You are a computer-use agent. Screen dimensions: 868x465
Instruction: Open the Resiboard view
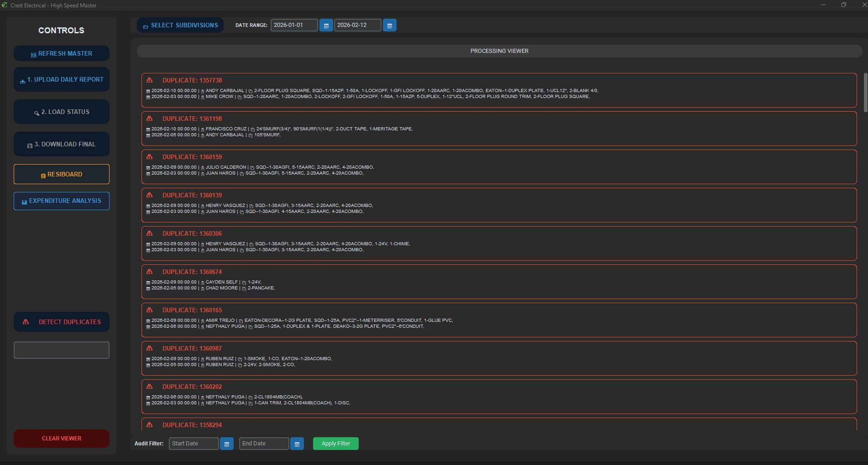(62, 175)
